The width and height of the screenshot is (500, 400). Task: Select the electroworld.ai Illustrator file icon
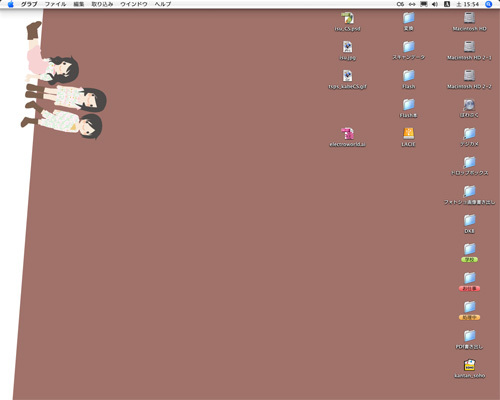tap(348, 134)
